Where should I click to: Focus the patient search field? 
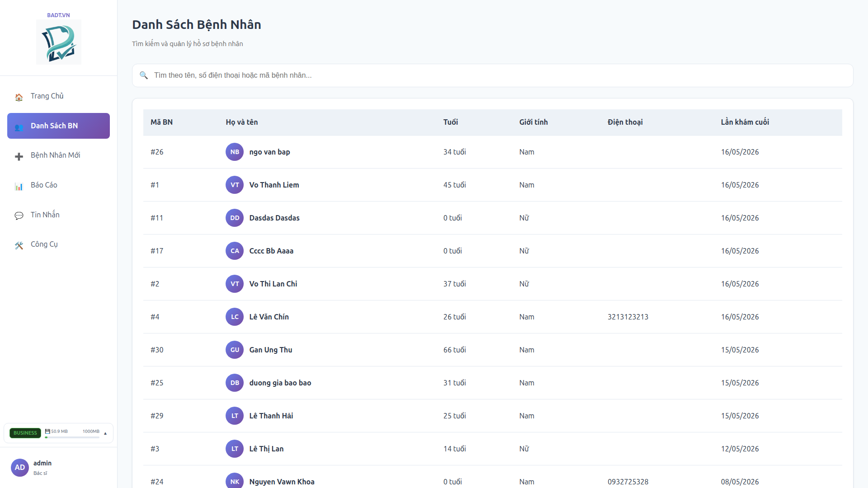click(x=493, y=75)
